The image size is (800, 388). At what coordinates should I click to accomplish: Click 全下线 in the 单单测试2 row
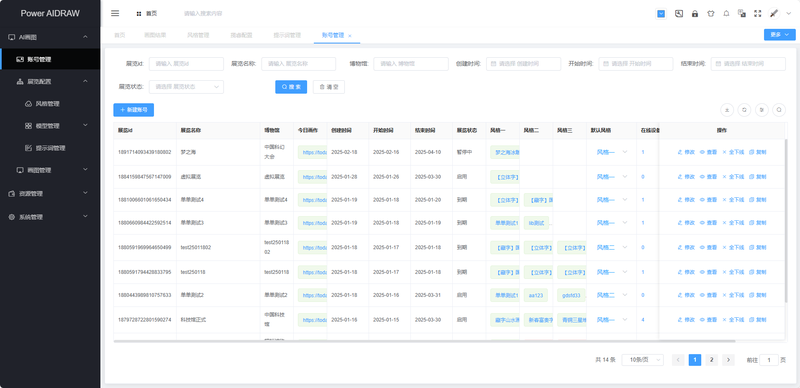[733, 295]
